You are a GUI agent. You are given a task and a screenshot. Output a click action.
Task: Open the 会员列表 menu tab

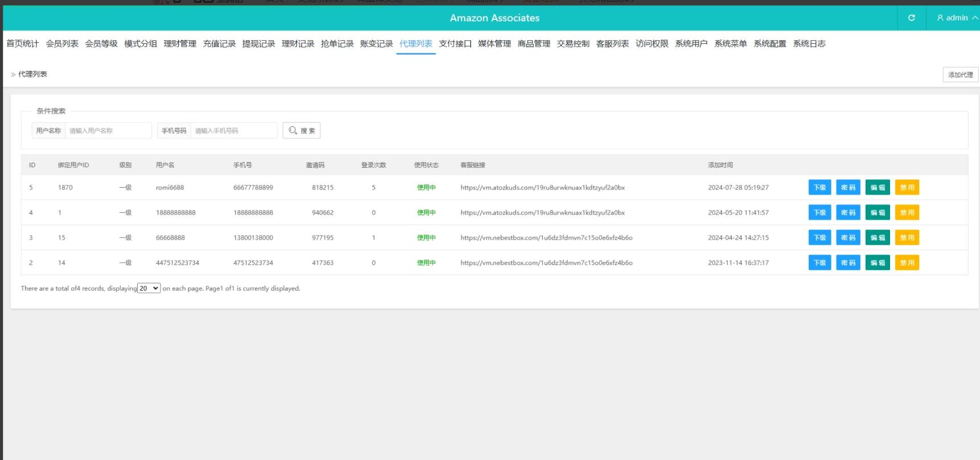[x=62, y=44]
